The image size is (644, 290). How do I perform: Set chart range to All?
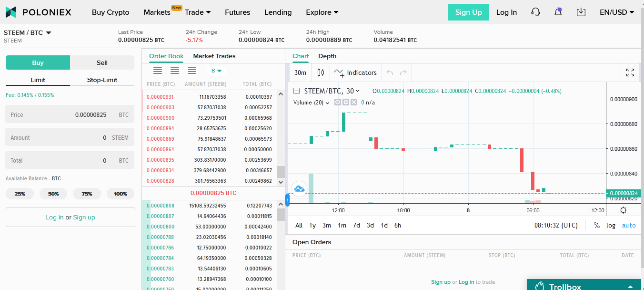click(299, 225)
